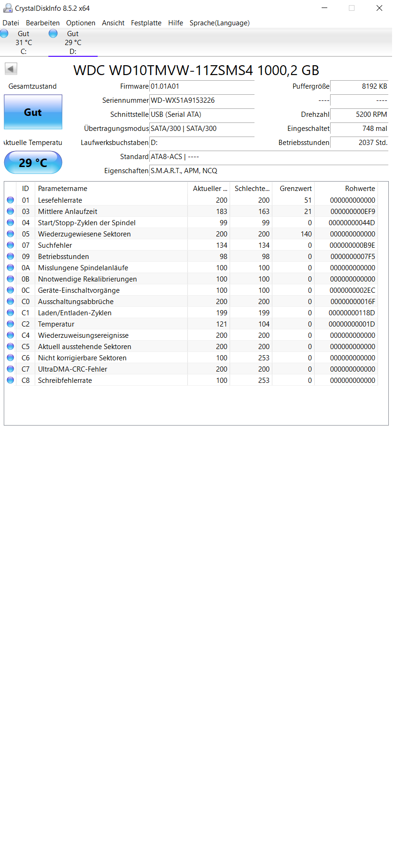Click the Grenzwert value 140
Screen dimensions: 401x868
coord(306,234)
